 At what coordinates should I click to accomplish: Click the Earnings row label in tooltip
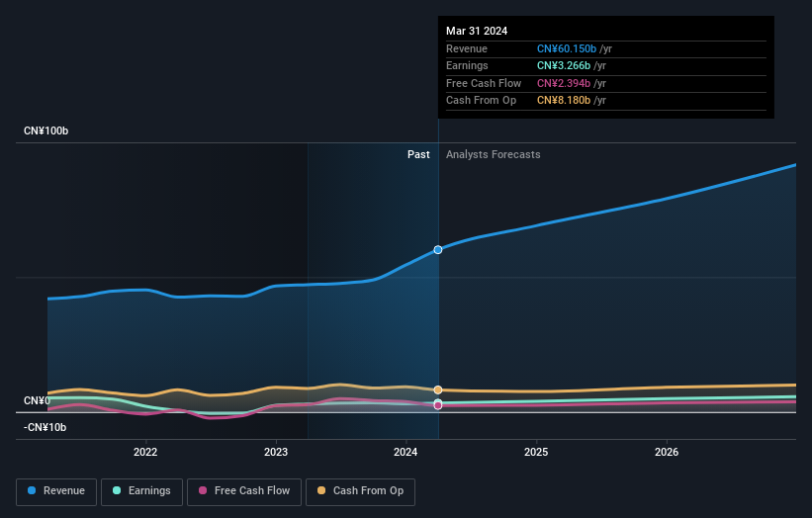467,65
